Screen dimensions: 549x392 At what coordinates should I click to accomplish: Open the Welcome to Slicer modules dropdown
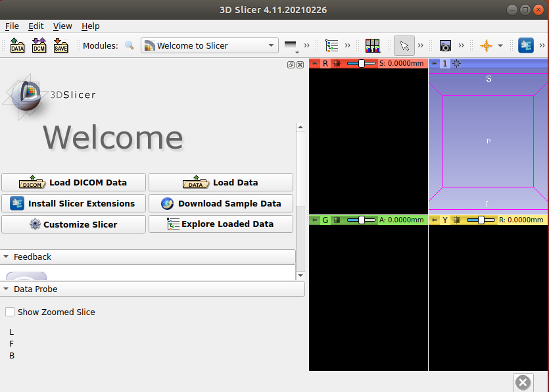coord(209,46)
